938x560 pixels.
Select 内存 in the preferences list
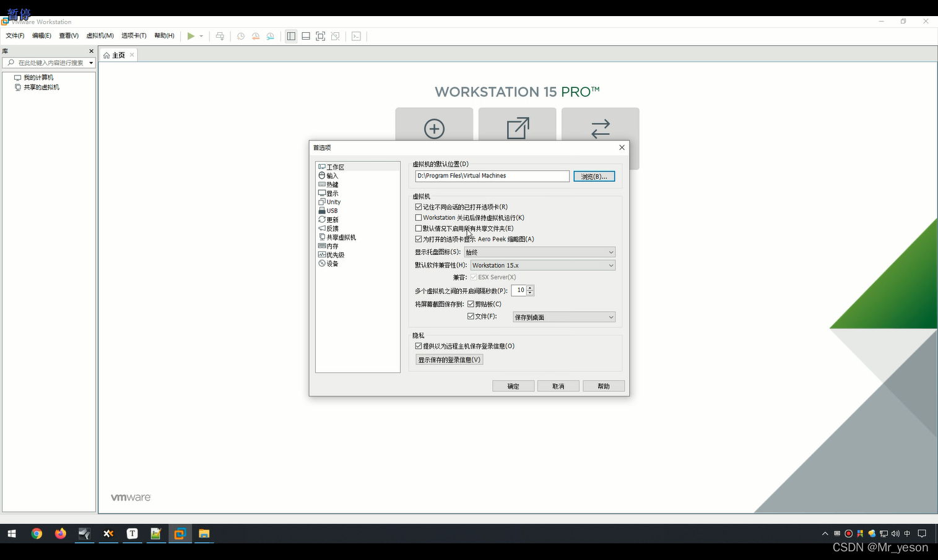tap(332, 246)
